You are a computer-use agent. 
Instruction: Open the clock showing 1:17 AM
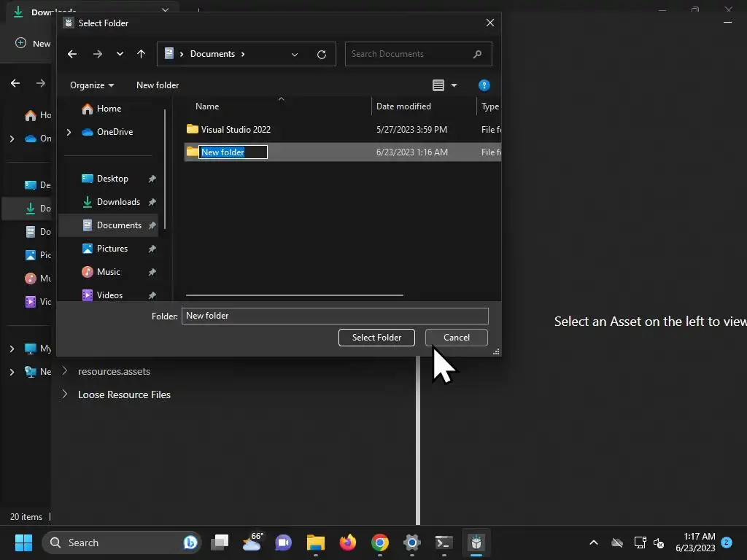coord(695,542)
